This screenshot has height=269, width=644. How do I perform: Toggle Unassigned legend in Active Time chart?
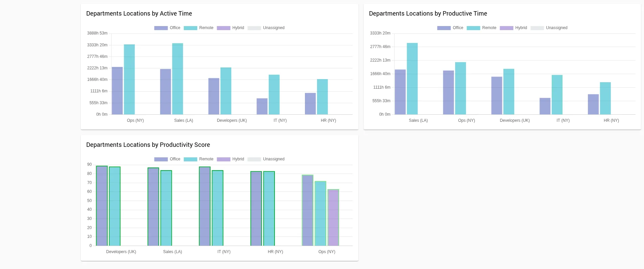[x=266, y=28]
